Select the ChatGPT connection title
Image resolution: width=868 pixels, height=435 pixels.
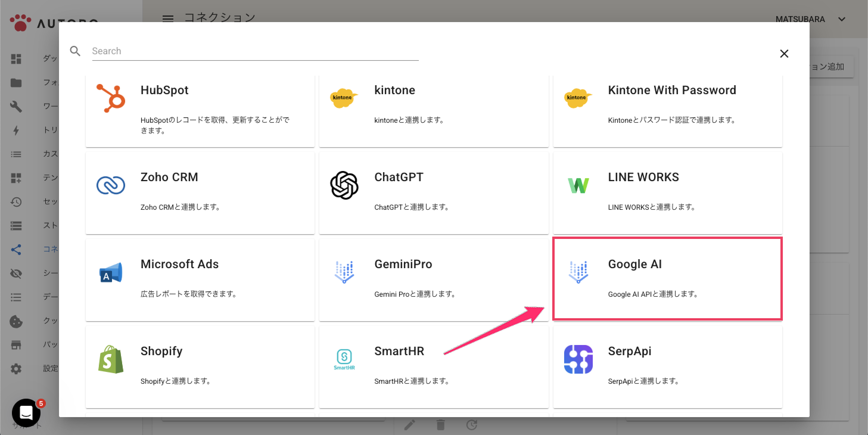[x=399, y=178]
